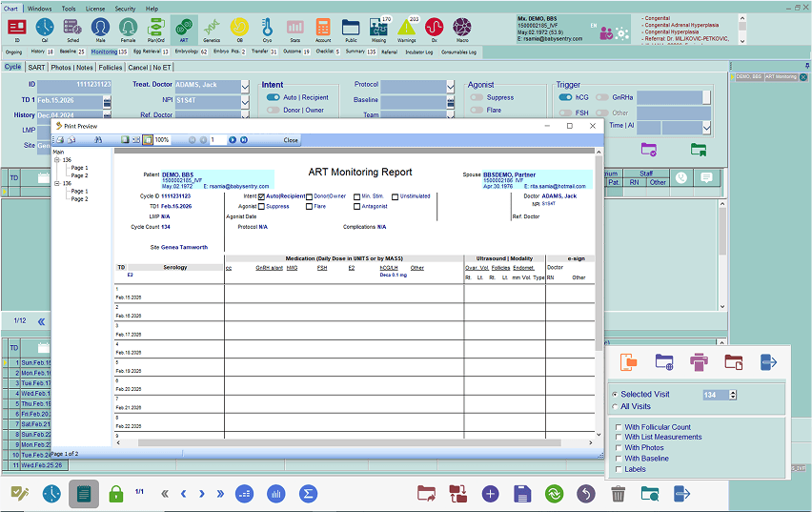812x512 pixels.
Task: Close the Print Preview using Close button
Action: 291,140
